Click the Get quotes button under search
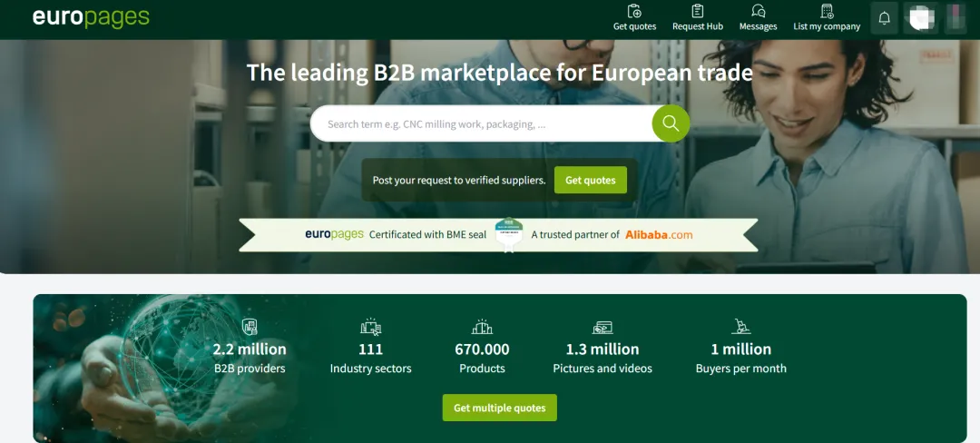Image resolution: width=980 pixels, height=443 pixels. pyautogui.click(x=591, y=180)
